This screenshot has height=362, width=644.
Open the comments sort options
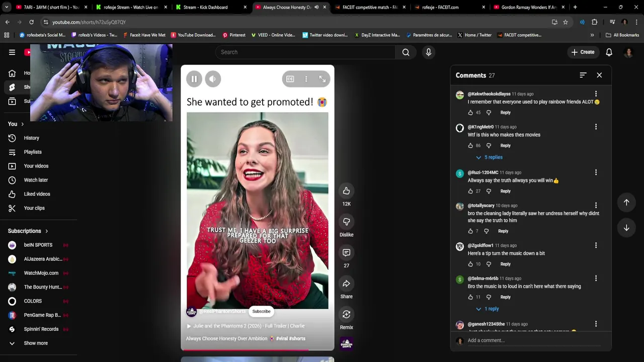[583, 75]
